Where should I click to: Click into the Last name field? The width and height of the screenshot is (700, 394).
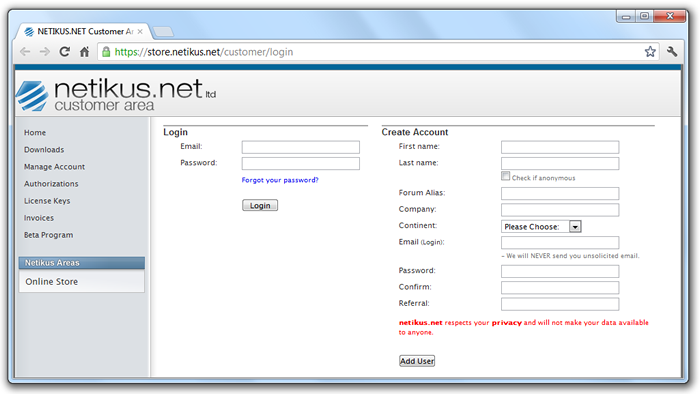560,163
